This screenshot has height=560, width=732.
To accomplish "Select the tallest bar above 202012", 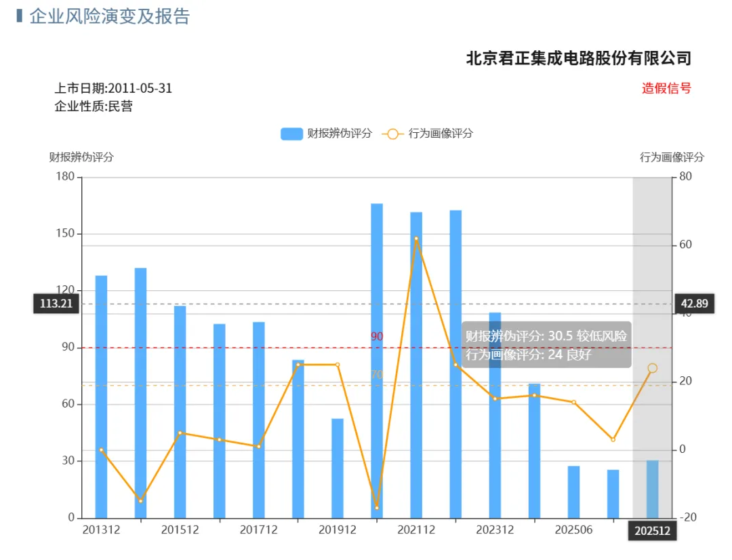I will click(x=377, y=361).
